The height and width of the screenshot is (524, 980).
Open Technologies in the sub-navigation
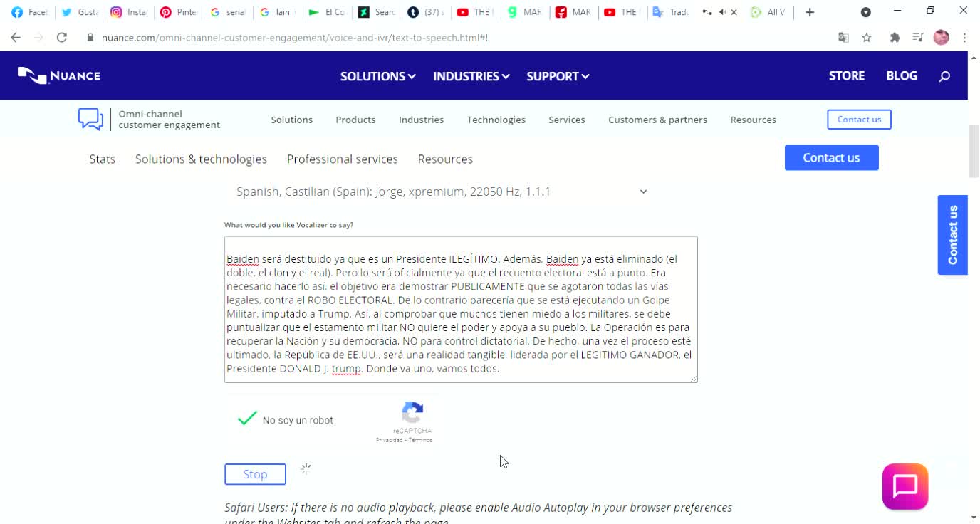496,120
